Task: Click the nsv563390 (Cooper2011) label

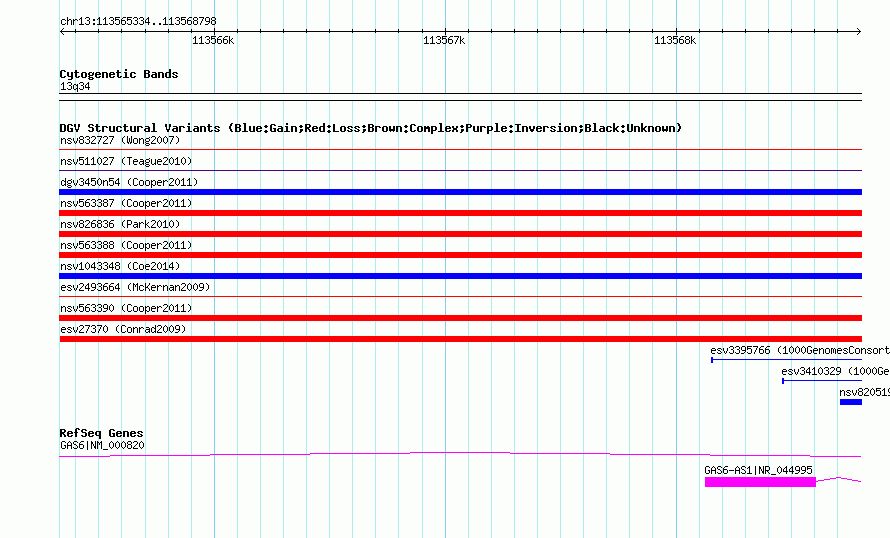Action: (x=126, y=308)
